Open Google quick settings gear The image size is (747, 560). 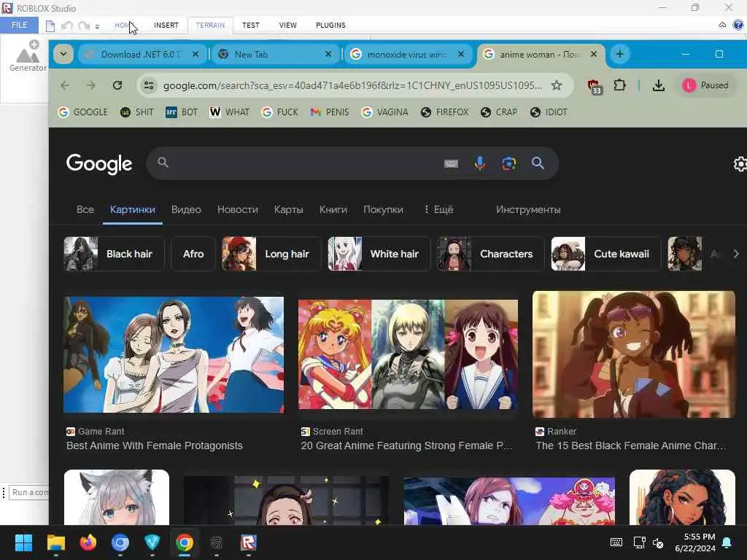point(740,164)
